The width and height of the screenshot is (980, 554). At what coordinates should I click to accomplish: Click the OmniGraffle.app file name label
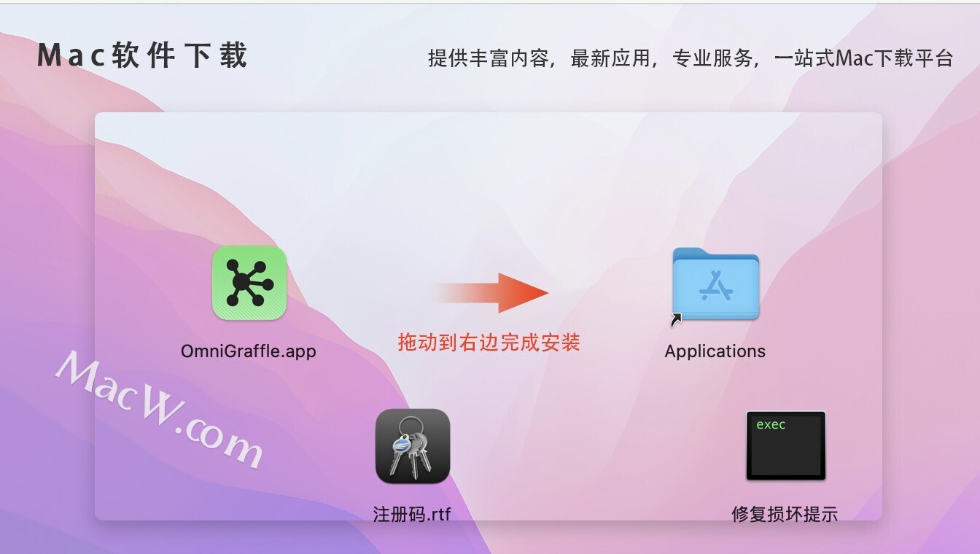(249, 351)
